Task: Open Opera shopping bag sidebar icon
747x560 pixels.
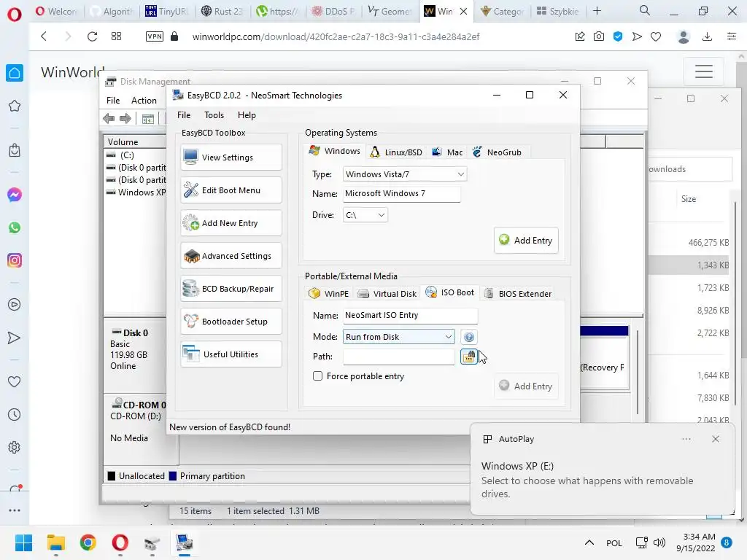Action: point(15,150)
